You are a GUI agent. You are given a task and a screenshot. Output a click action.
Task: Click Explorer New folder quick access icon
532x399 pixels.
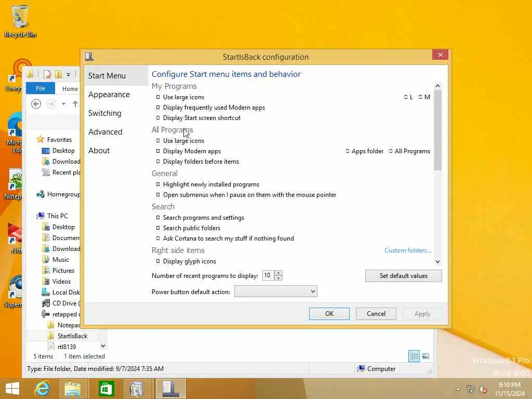[x=59, y=74]
